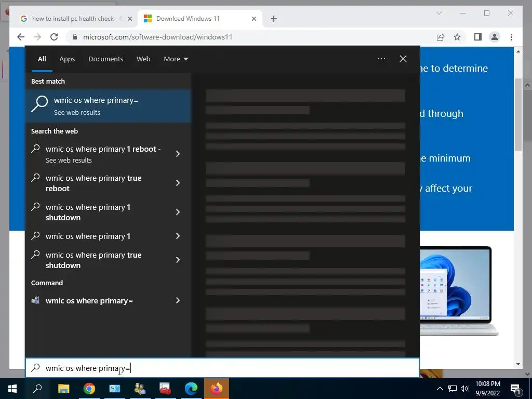Click the share page icon

[x=441, y=37]
